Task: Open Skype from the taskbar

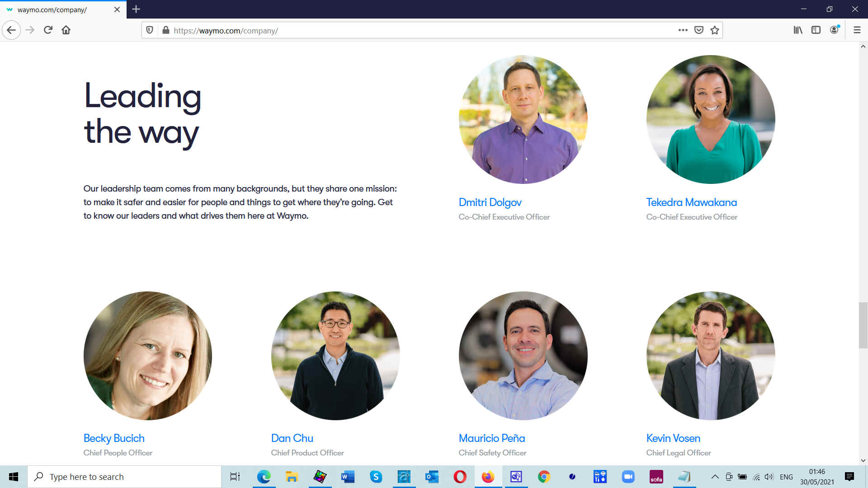Action: (x=376, y=477)
